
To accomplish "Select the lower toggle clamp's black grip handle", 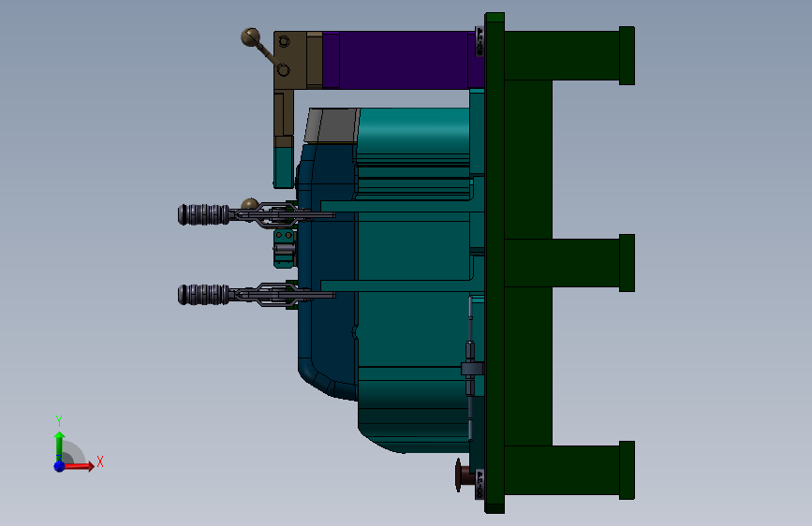I will pyautogui.click(x=203, y=295).
